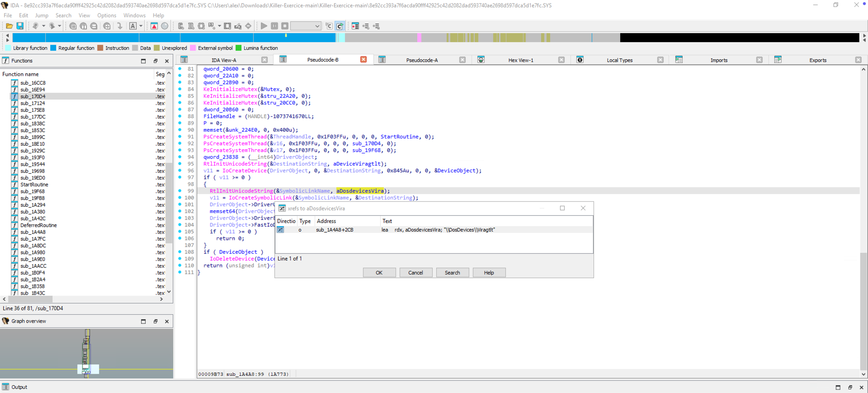Open the forward-jump history dropdown arrow

click(x=60, y=26)
